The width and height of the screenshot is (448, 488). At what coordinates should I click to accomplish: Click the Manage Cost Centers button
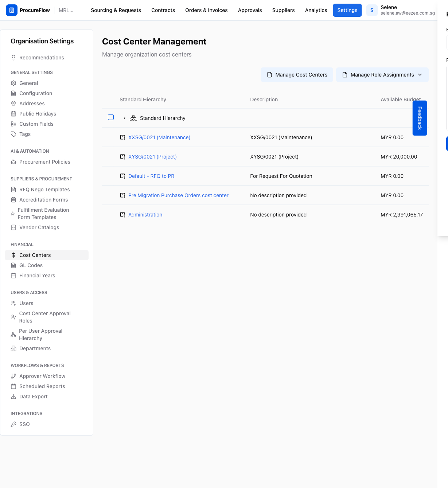297,75
